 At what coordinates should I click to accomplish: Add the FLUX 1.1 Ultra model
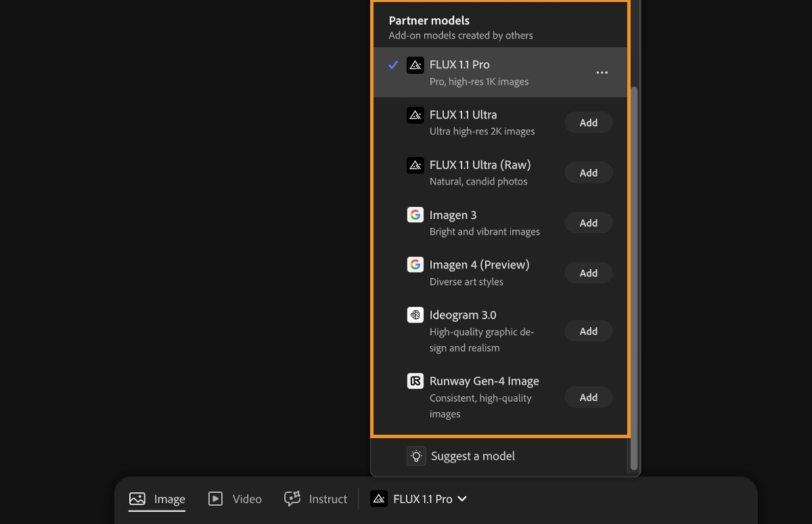[588, 123]
